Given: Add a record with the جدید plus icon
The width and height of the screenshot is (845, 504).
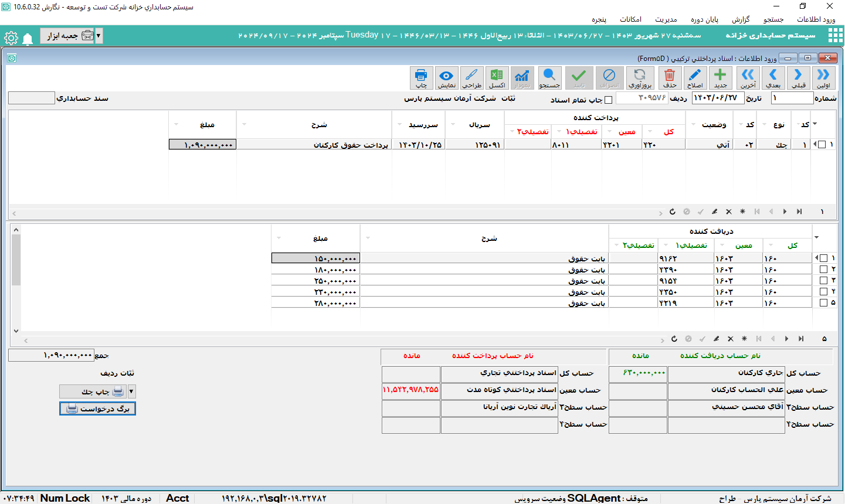Looking at the screenshot, I should pyautogui.click(x=720, y=78).
